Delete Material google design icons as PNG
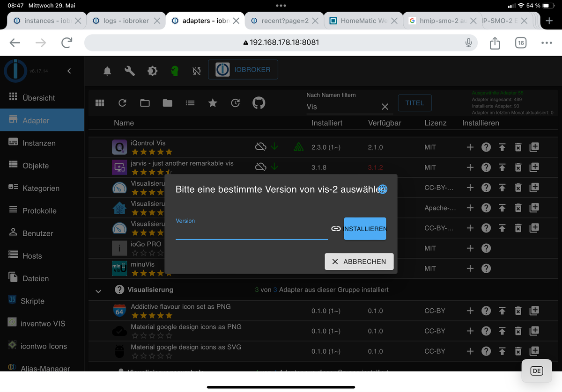This screenshot has height=392, width=562. [x=518, y=331]
